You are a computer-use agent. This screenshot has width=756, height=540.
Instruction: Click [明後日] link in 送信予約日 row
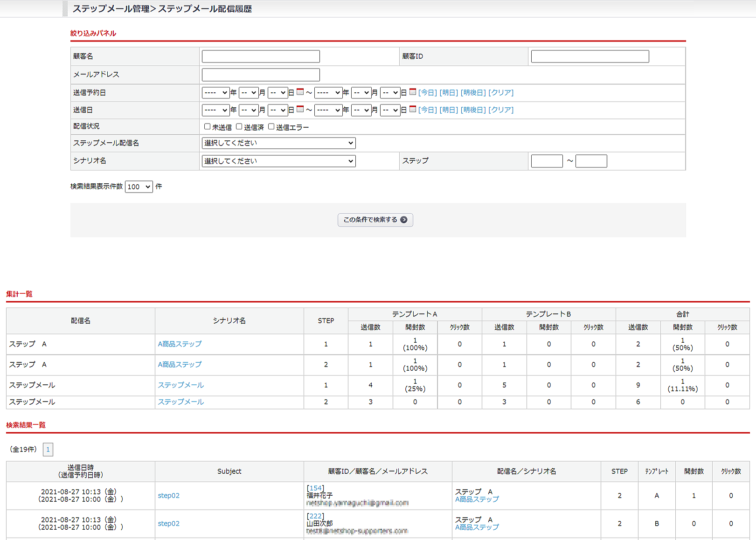click(473, 92)
